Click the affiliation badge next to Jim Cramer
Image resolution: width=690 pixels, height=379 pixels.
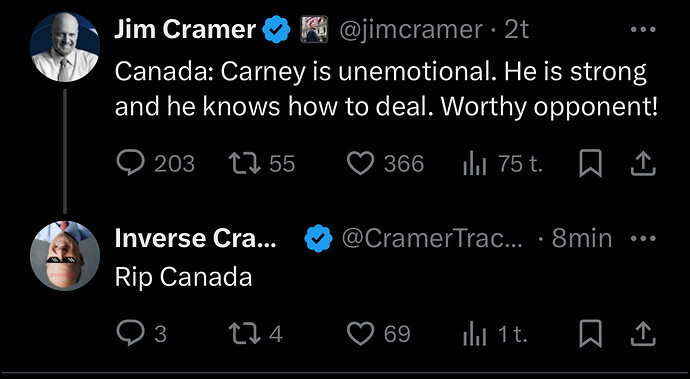(x=314, y=29)
